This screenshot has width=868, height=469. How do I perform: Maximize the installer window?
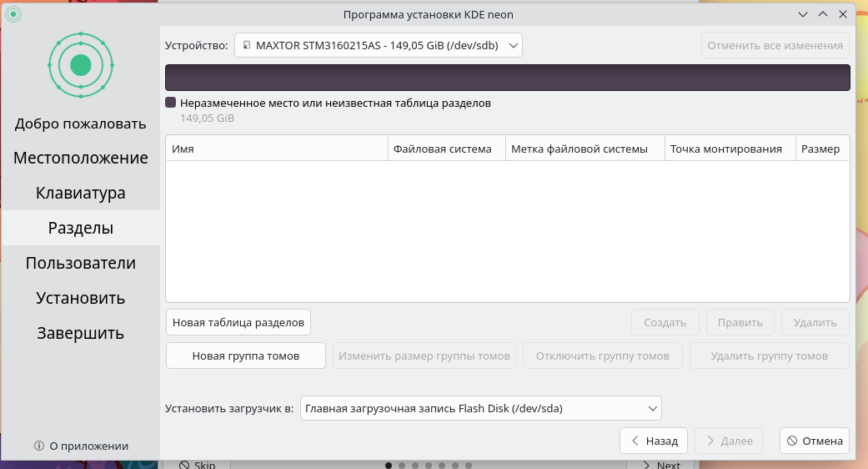point(823,14)
